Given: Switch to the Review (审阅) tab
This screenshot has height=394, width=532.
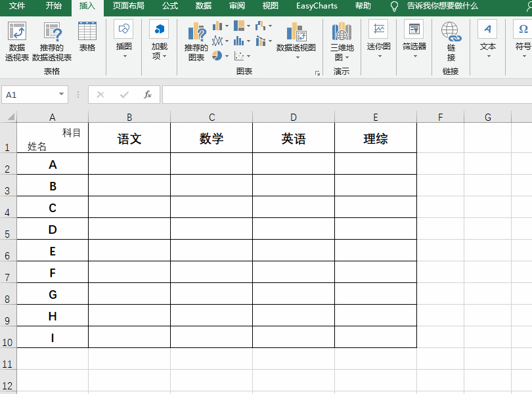Looking at the screenshot, I should click(237, 6).
